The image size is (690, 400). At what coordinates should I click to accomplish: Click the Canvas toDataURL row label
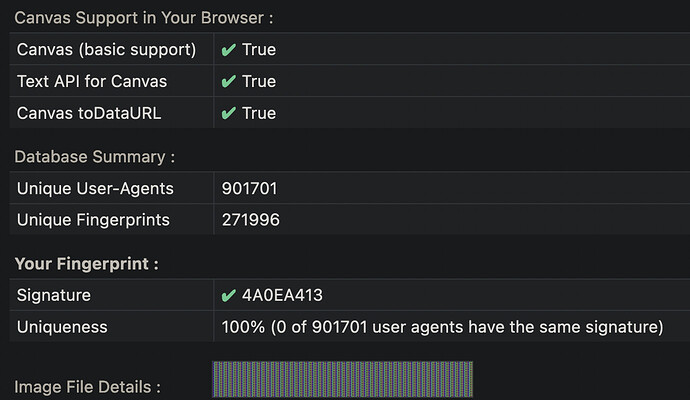tap(89, 113)
